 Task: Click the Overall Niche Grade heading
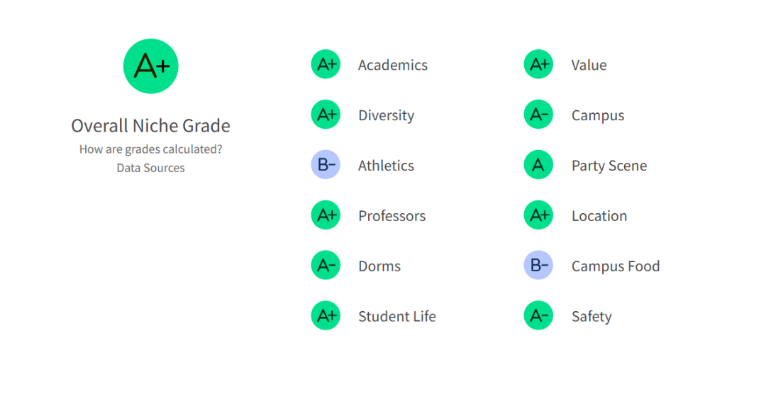click(x=150, y=126)
